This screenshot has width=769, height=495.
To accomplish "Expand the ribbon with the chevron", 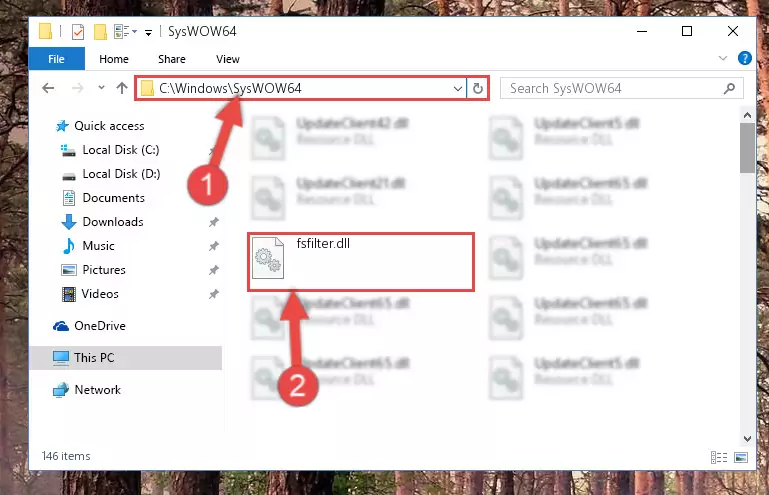I will pyautogui.click(x=722, y=58).
